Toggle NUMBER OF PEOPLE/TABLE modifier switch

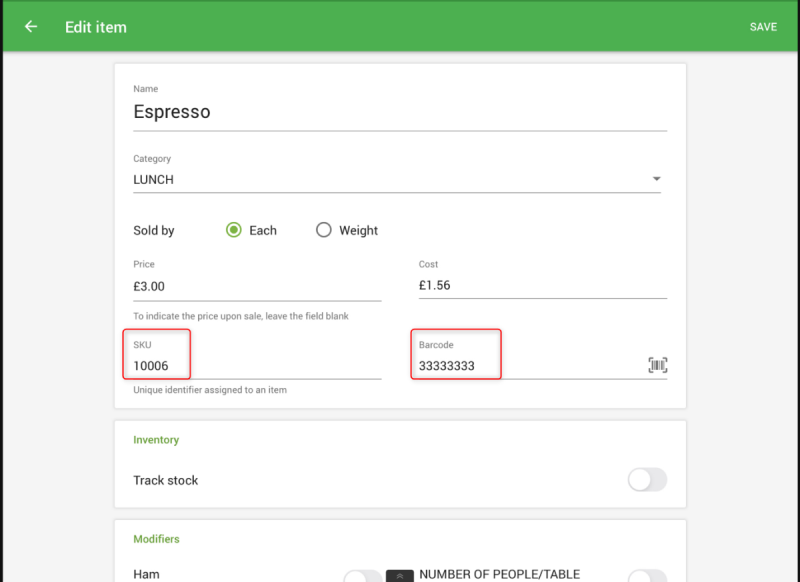pos(646,576)
